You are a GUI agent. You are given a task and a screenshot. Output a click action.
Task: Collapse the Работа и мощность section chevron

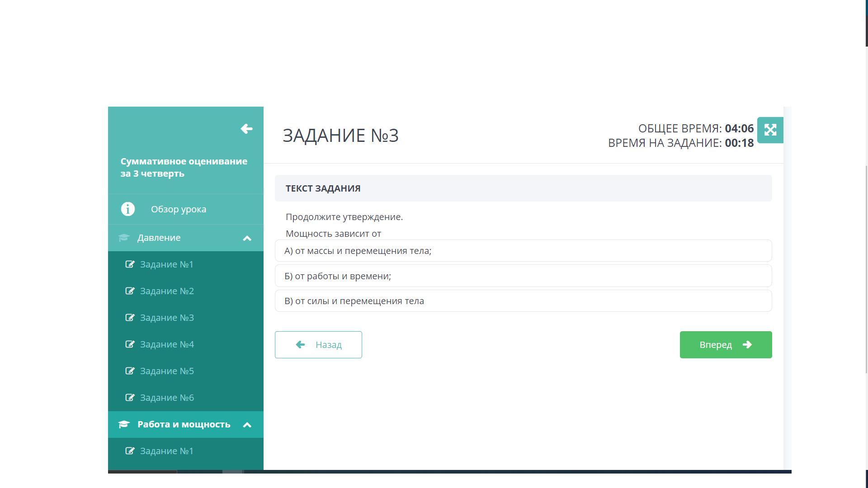click(x=247, y=425)
